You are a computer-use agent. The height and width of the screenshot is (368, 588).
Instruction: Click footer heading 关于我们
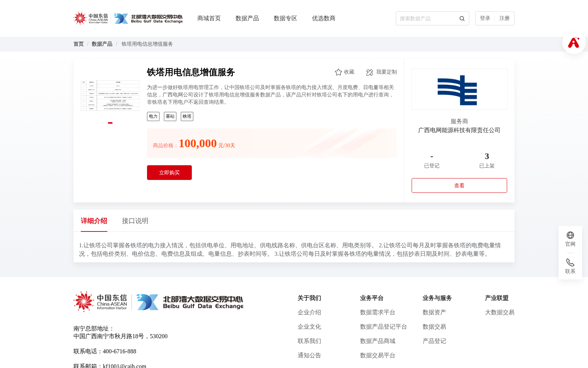coord(309,298)
